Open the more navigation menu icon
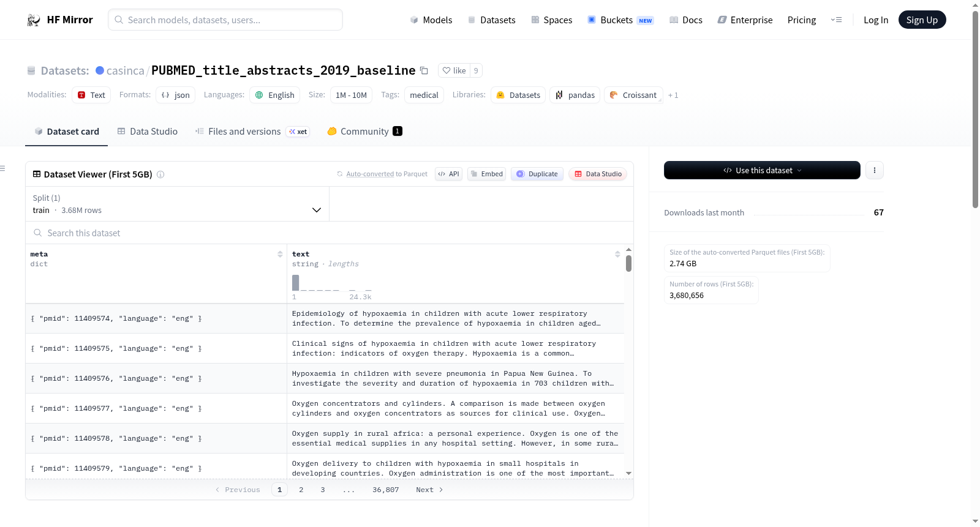 coord(836,20)
